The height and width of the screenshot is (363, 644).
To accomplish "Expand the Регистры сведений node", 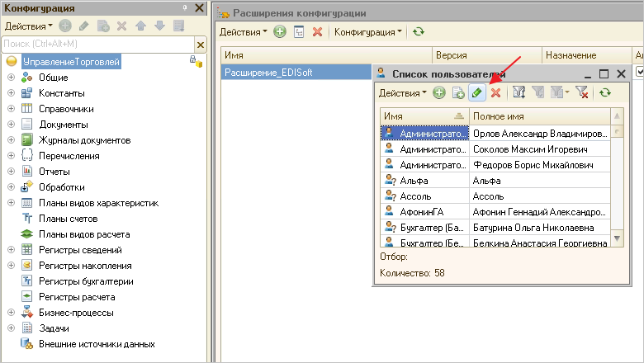I will pyautogui.click(x=12, y=250).
